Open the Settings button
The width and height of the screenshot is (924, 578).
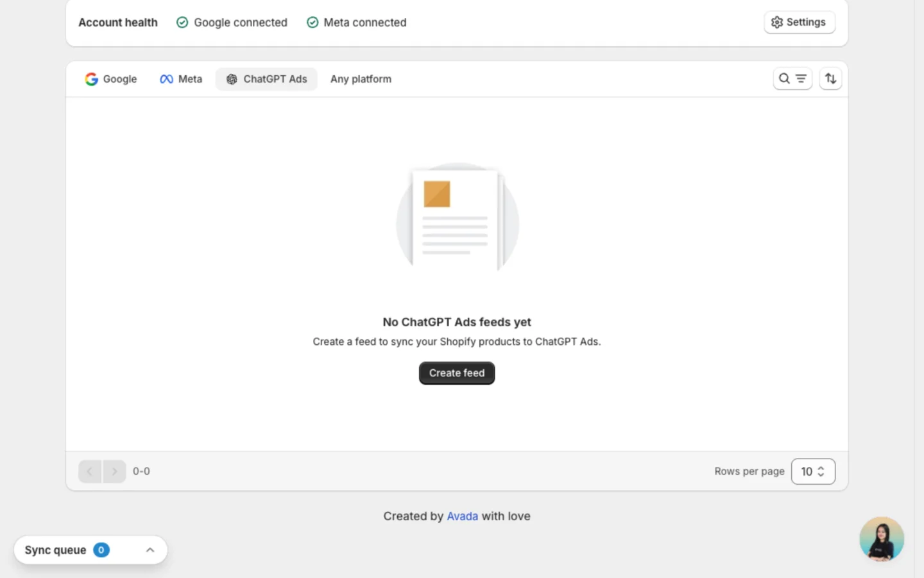pyautogui.click(x=799, y=22)
